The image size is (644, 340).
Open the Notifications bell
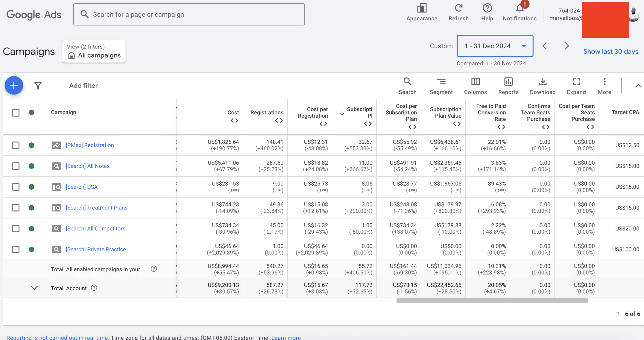[520, 8]
